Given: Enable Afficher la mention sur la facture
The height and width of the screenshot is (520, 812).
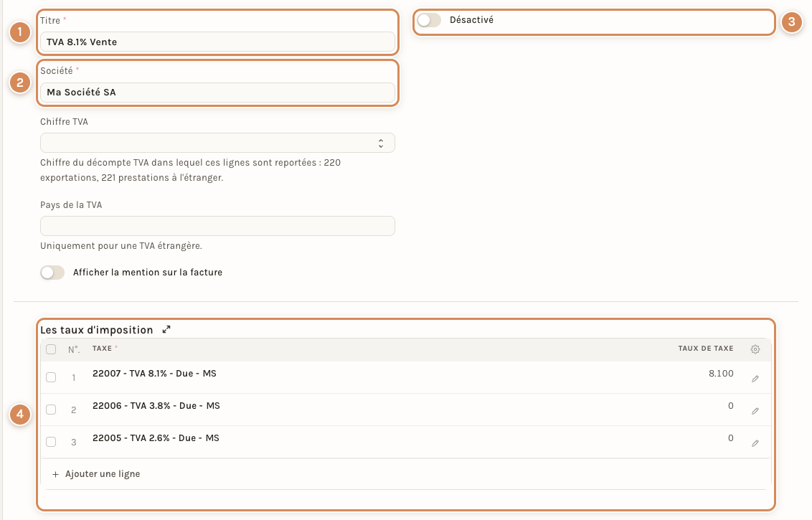Looking at the screenshot, I should pos(52,273).
